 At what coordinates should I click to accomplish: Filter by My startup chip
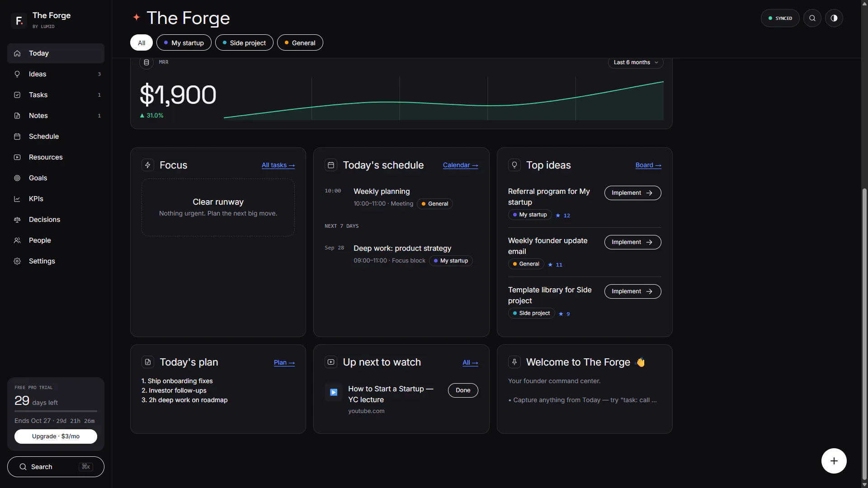[184, 42]
